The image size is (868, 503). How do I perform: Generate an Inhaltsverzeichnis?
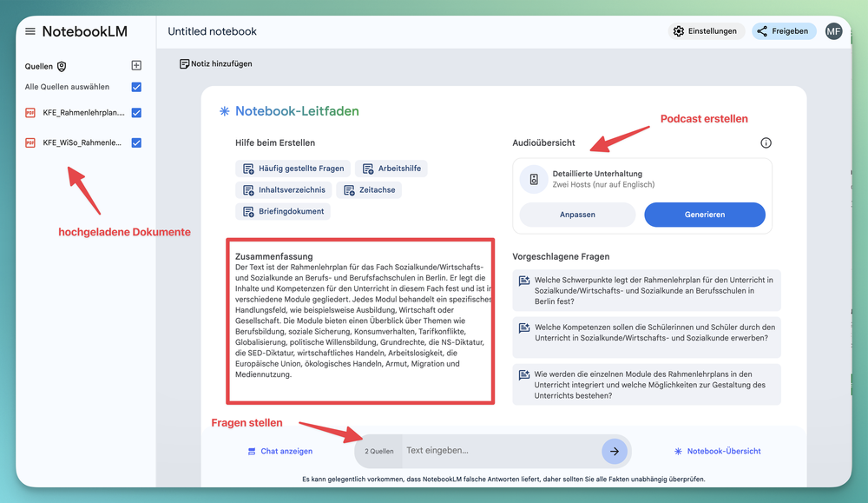[x=284, y=190]
